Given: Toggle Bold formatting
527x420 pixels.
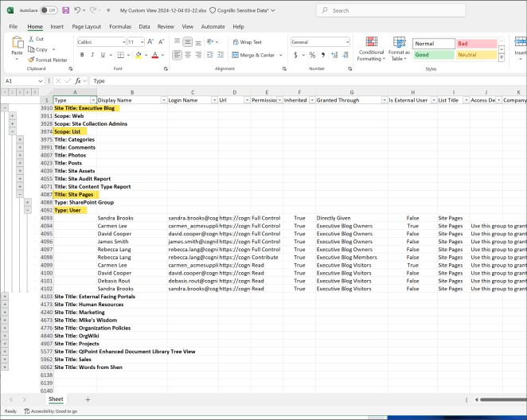Looking at the screenshot, I should coord(82,55).
